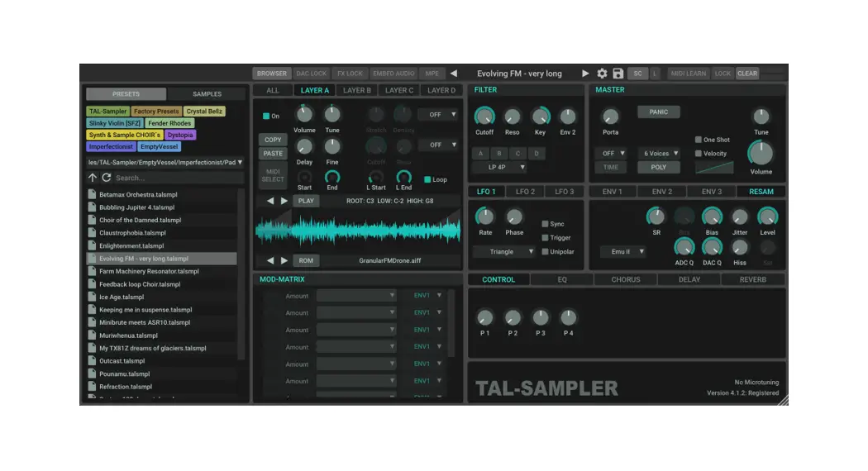The image size is (868, 471).
Task: Adjust the ADC Q knob
Action: tap(684, 247)
